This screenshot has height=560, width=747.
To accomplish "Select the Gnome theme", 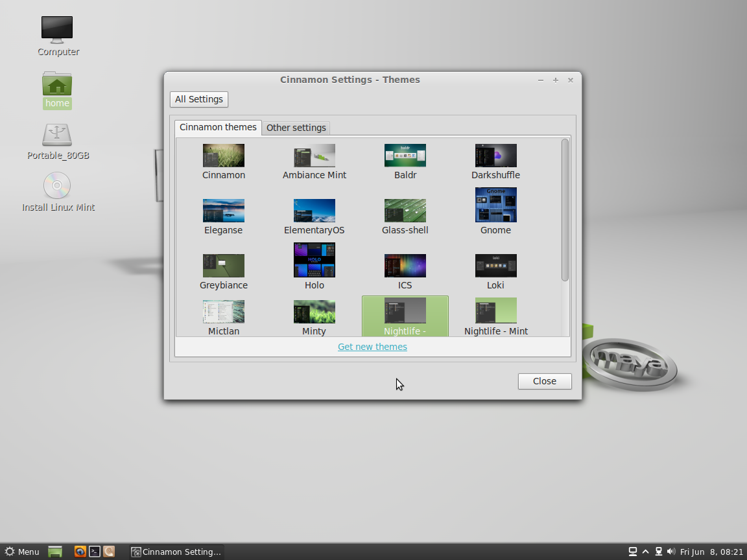I will click(495, 211).
